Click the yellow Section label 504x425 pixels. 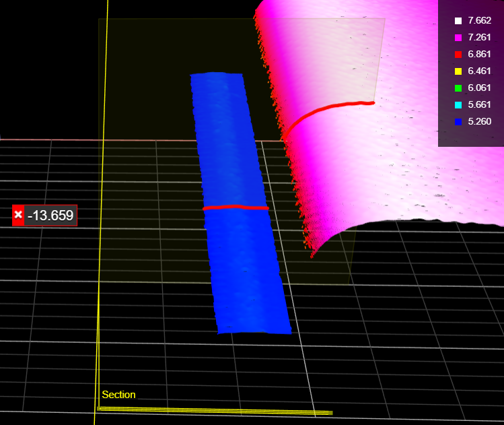118,395
